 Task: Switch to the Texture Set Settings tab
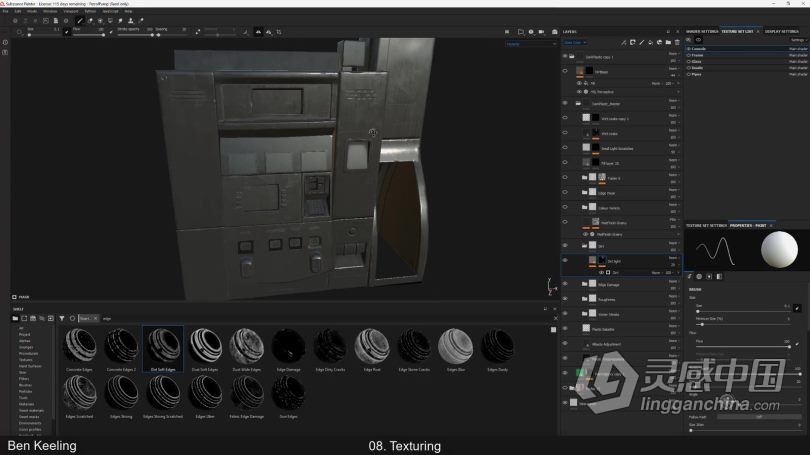pyautogui.click(x=706, y=226)
